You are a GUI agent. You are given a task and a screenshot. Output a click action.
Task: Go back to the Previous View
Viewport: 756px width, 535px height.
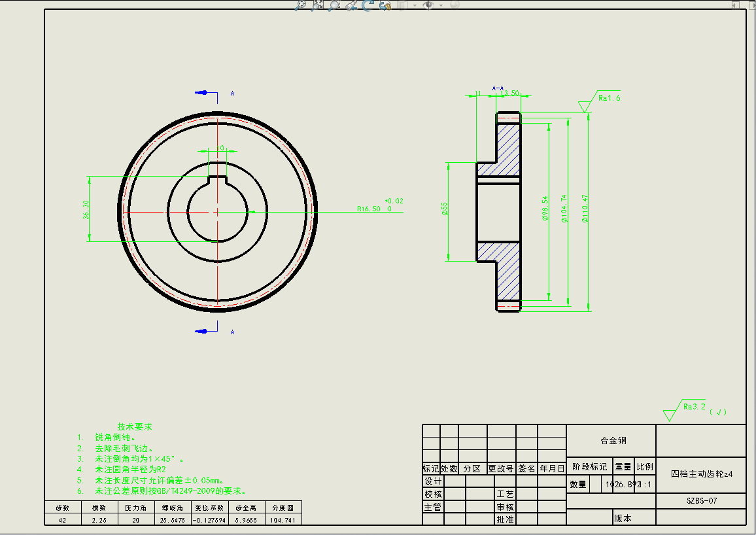(351, 5)
